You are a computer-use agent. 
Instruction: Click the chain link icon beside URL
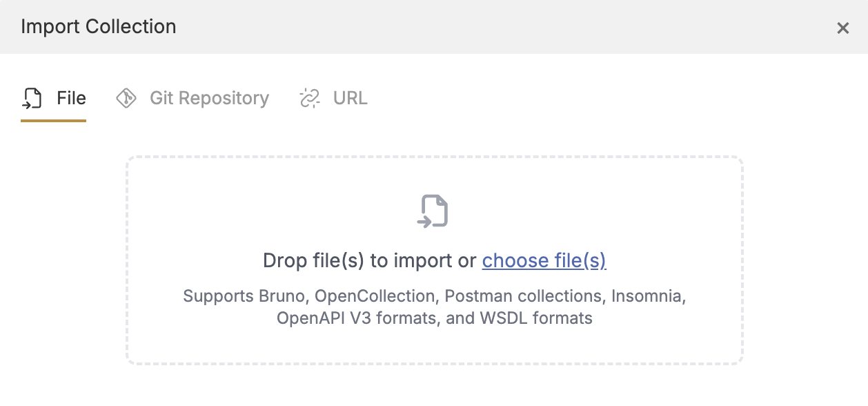(310, 98)
